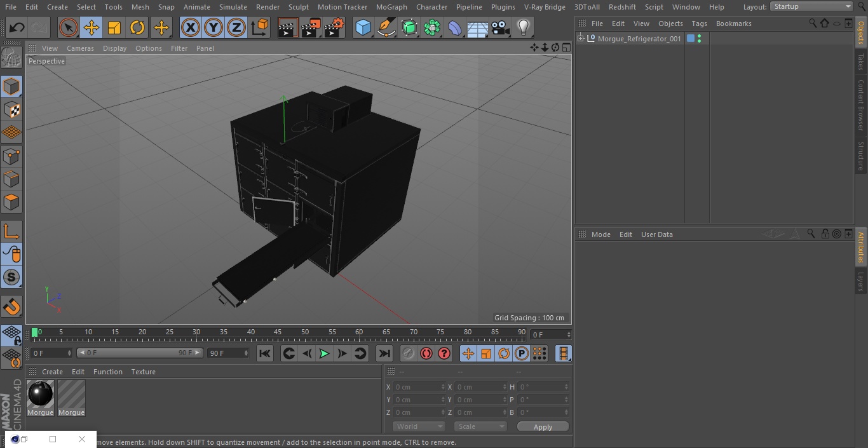Toggle Y axis lock
Image resolution: width=868 pixels, height=448 pixels.
[214, 28]
